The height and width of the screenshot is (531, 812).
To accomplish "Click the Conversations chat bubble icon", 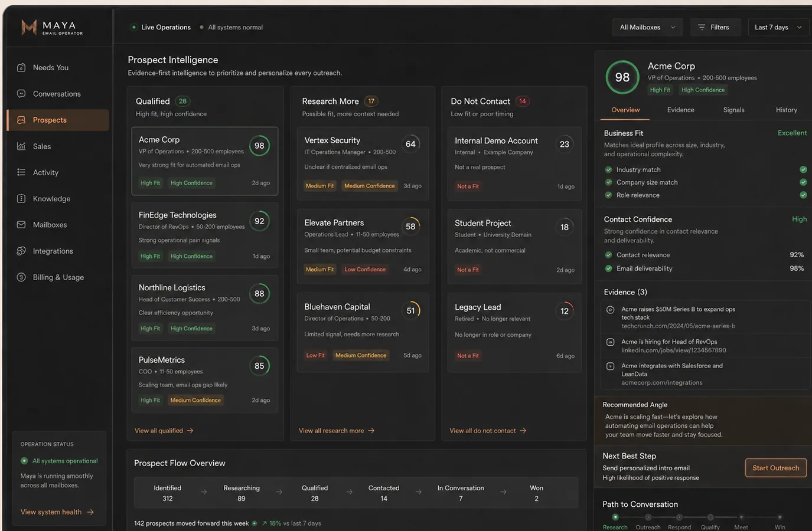I will 21,94.
